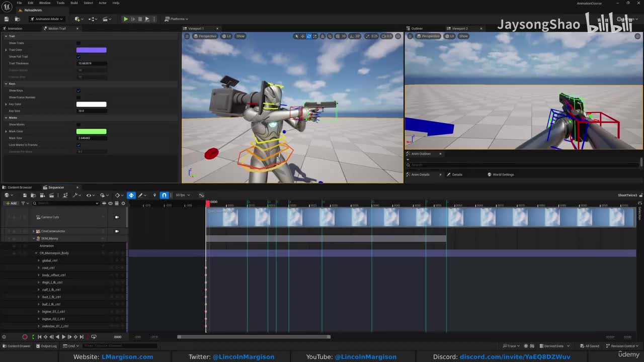Image resolution: width=644 pixels, height=362 pixels.
Task: Click the green Play button in main toolbar
Action: click(125, 19)
